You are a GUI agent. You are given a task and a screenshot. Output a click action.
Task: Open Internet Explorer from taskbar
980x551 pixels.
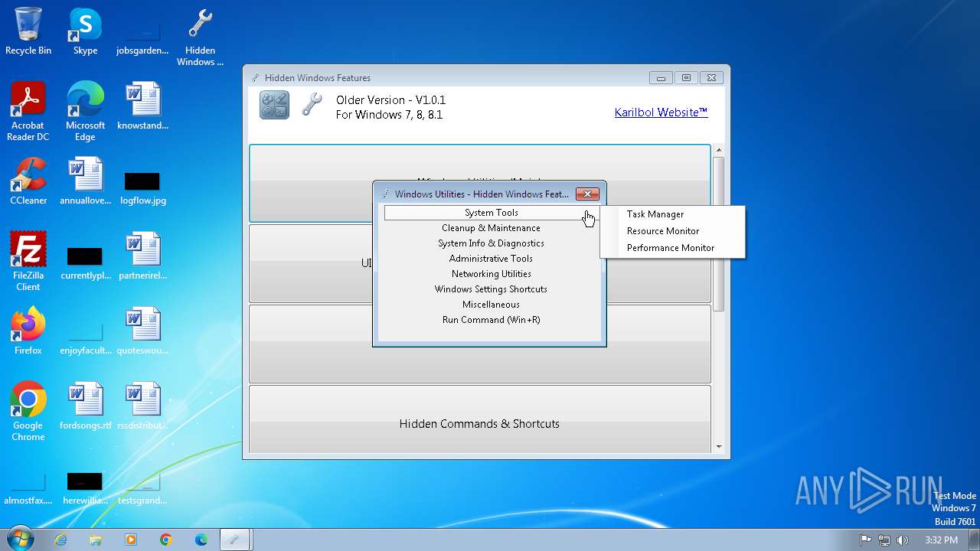tap(60, 540)
